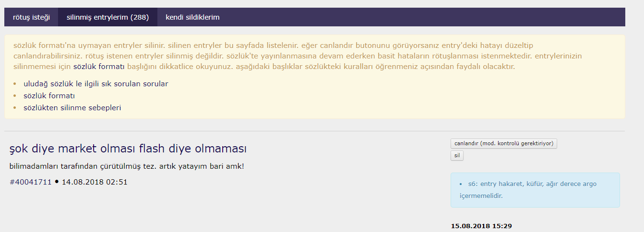
Task: Open the şok diye market olması entry title
Action: 128,149
